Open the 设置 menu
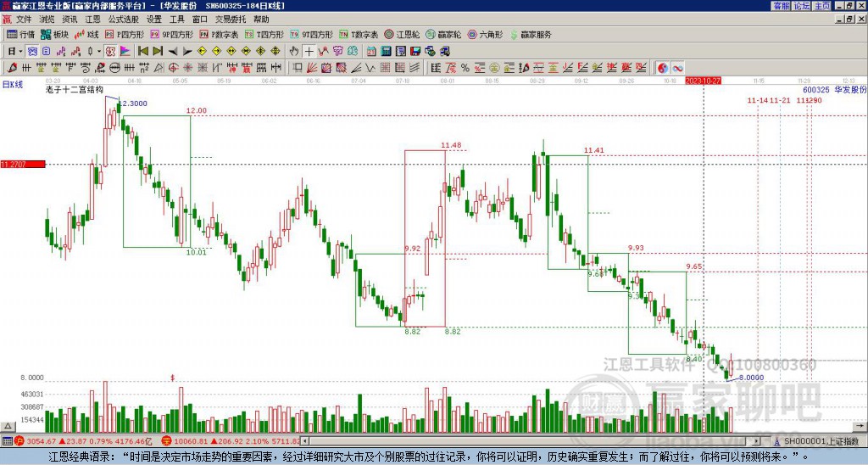This screenshot has width=868, height=465. (154, 20)
